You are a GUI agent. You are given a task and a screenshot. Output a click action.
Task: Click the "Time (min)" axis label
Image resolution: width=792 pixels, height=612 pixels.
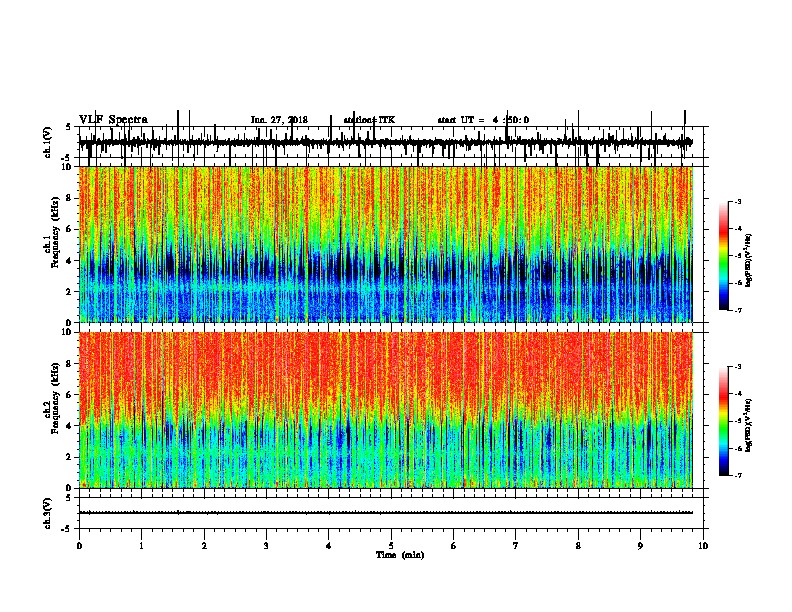[x=400, y=555]
